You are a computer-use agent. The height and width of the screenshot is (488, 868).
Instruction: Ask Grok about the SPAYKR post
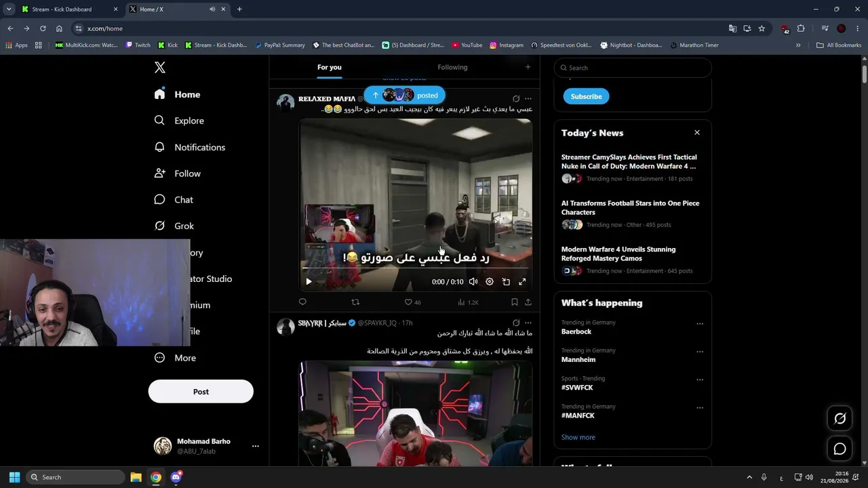(x=516, y=323)
